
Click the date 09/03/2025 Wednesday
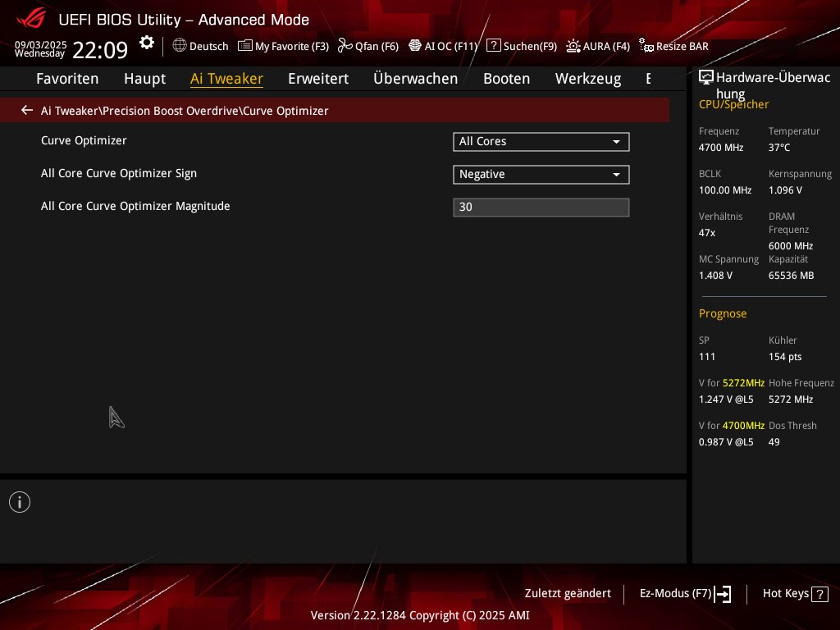click(x=40, y=48)
